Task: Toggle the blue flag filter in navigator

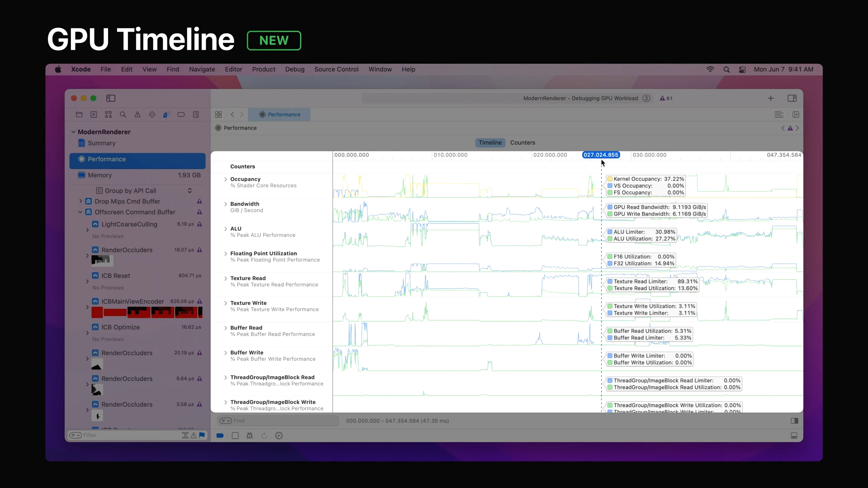Action: [202, 435]
